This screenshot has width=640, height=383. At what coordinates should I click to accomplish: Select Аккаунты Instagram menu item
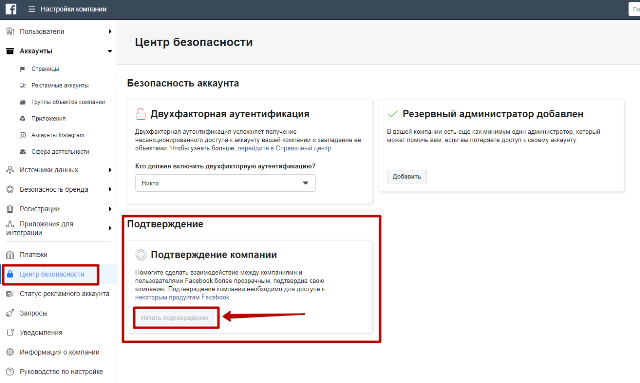click(x=58, y=135)
